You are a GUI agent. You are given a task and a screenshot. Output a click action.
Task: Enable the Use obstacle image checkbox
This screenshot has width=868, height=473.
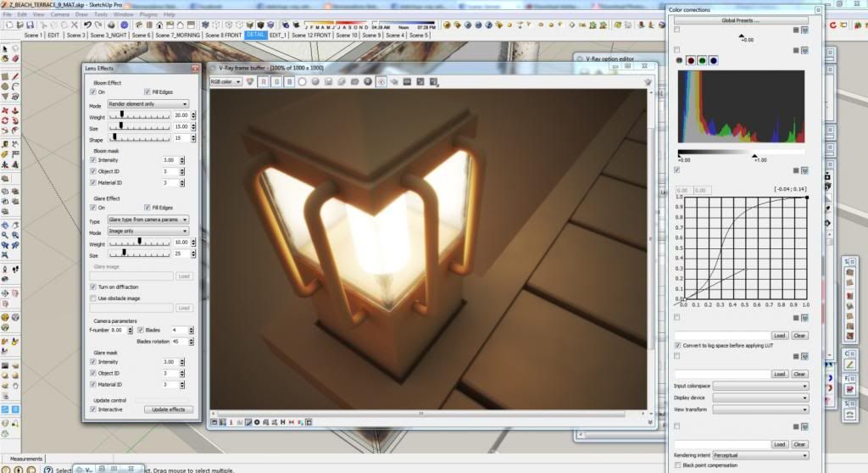[93, 298]
